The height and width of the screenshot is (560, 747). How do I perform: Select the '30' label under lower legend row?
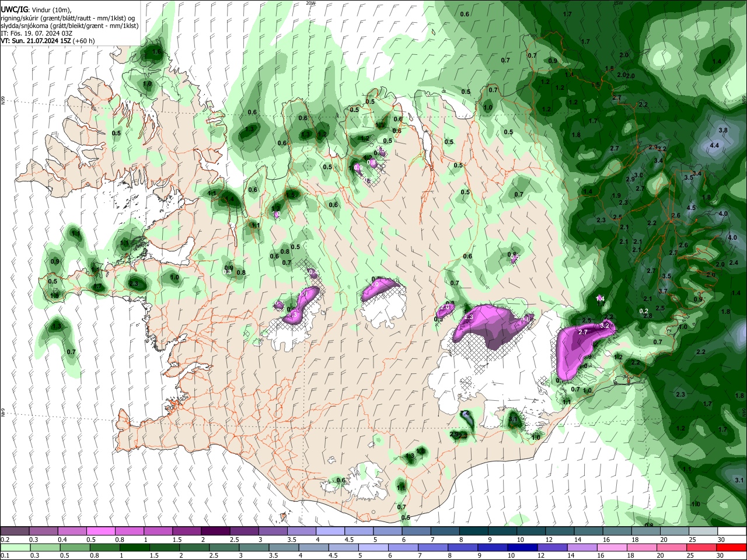tap(721, 556)
